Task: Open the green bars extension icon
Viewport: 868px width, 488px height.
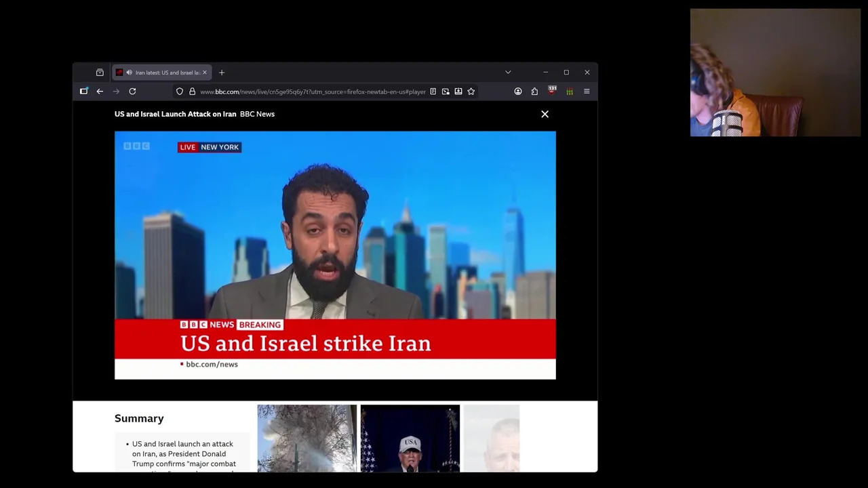Action: pyautogui.click(x=570, y=91)
